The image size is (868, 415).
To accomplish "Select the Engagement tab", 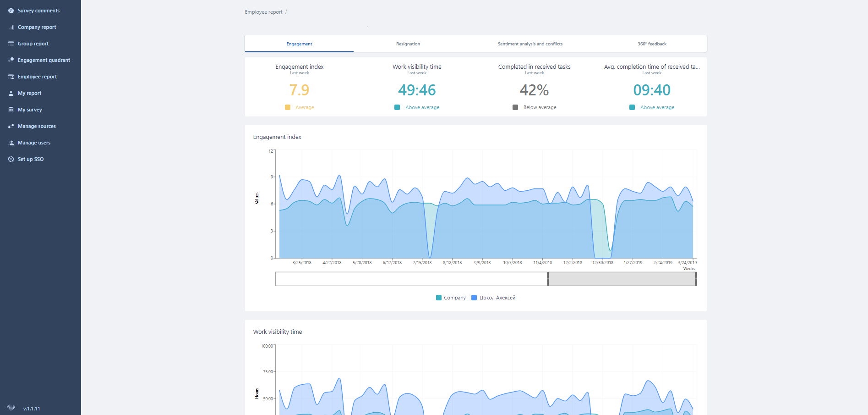I will click(299, 44).
